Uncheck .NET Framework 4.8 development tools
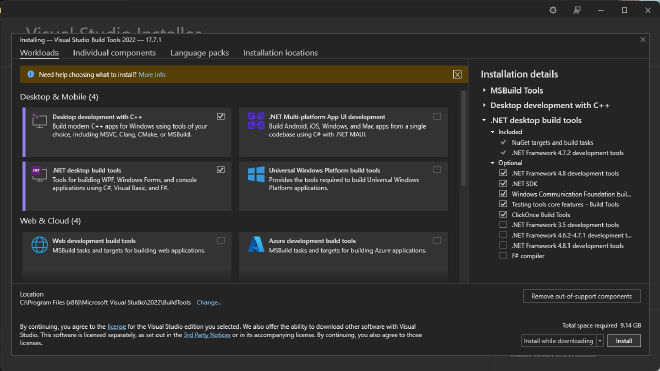Image resolution: width=660 pixels, height=371 pixels. tap(503, 173)
